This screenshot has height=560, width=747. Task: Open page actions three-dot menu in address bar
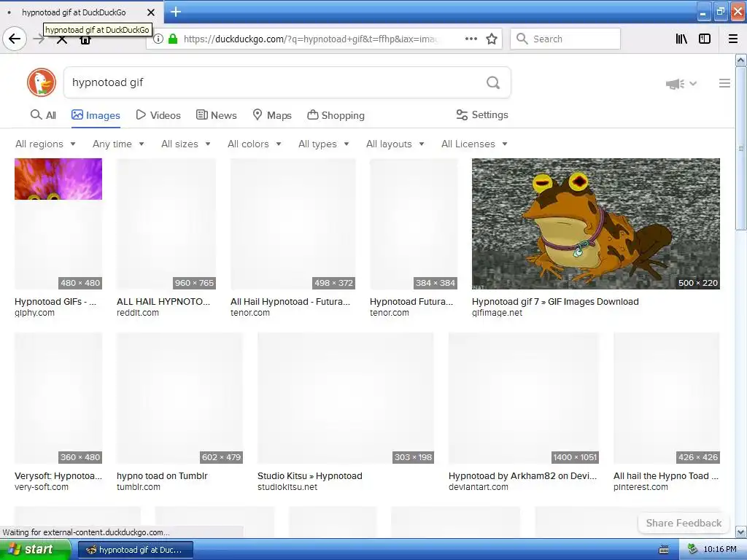[471, 39]
